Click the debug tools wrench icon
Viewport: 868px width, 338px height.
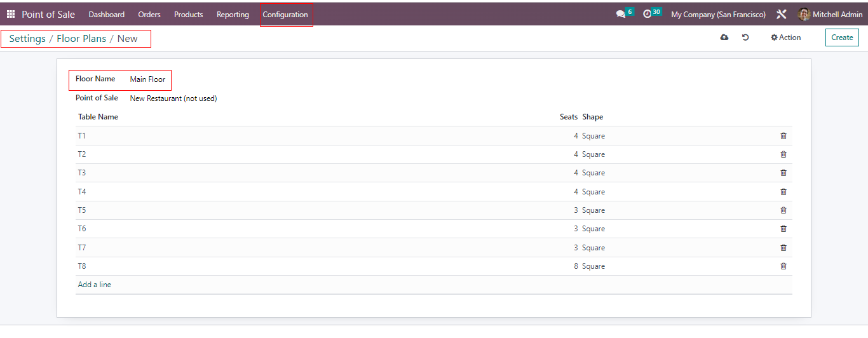[x=782, y=14]
